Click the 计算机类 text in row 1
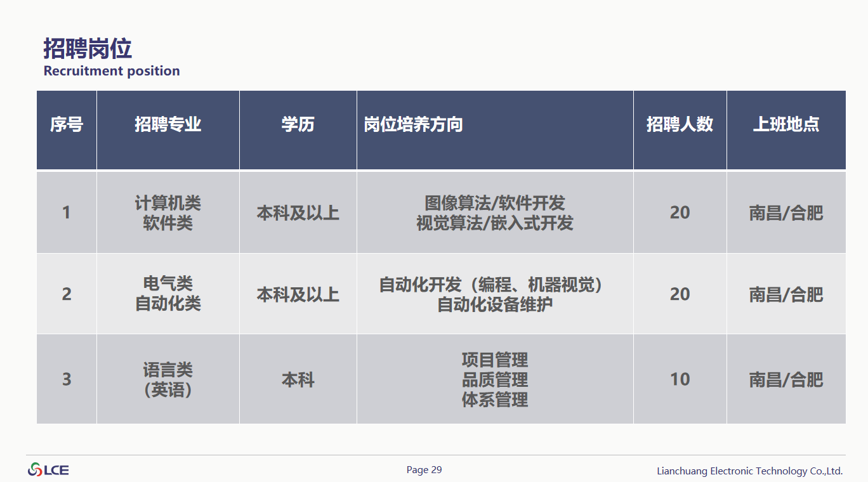 coord(168,203)
